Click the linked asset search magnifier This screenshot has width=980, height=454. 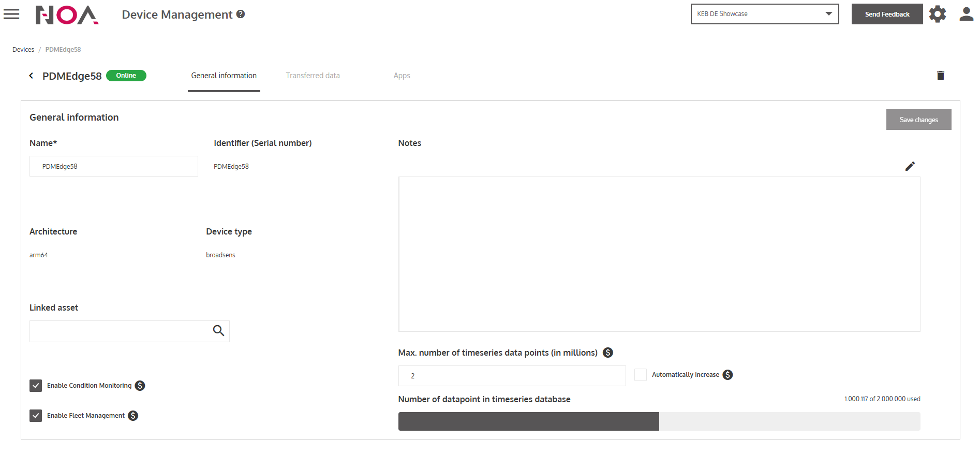pyautogui.click(x=218, y=331)
